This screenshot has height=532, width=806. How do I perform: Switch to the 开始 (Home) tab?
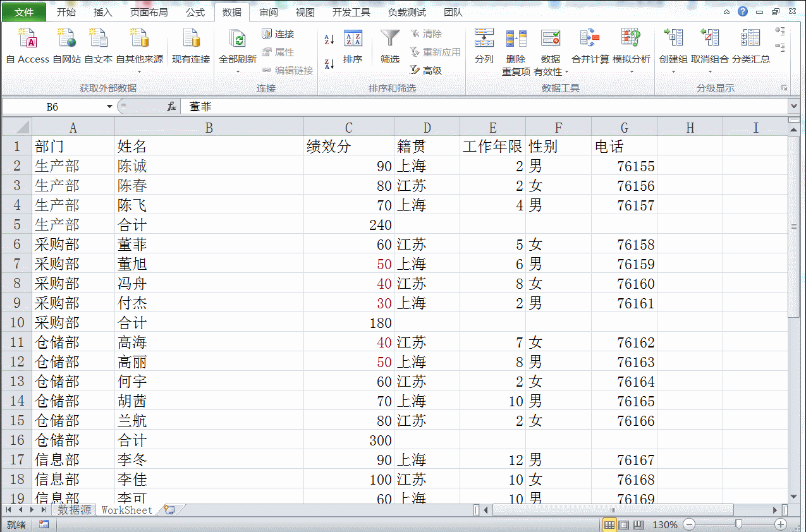coord(66,12)
